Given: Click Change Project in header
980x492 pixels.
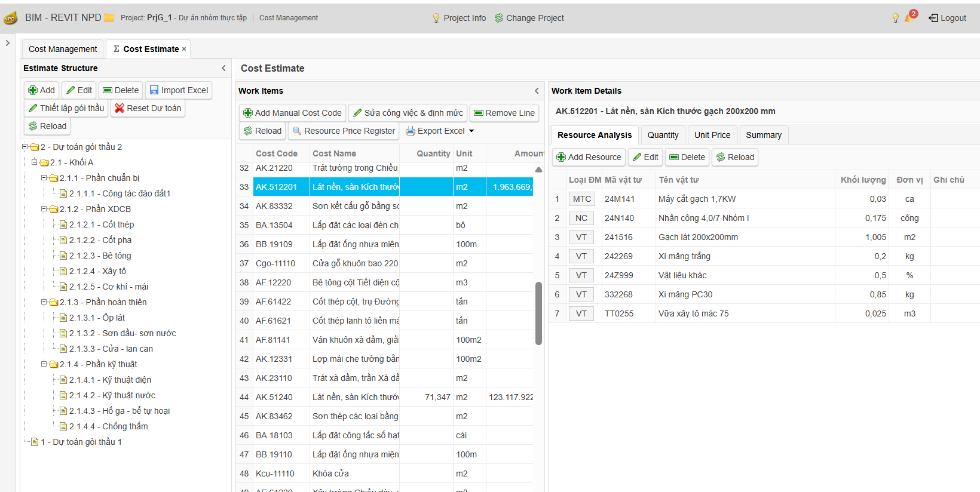Looking at the screenshot, I should (x=529, y=18).
